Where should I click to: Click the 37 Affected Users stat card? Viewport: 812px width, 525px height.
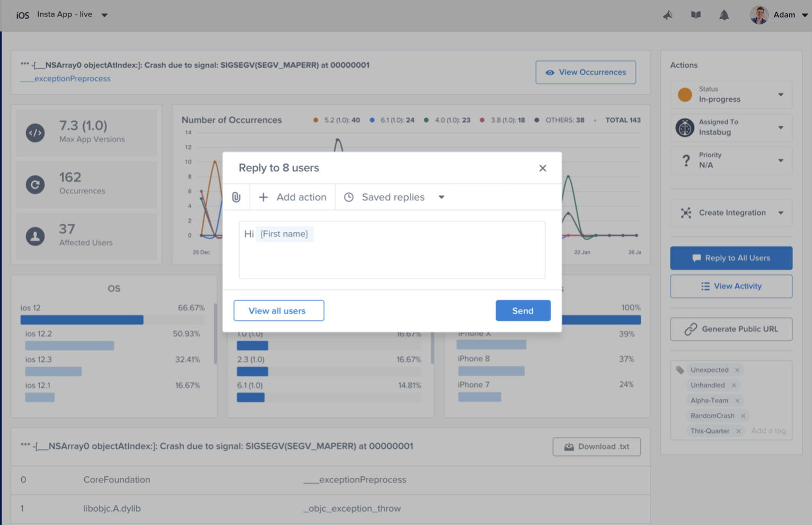(86, 236)
